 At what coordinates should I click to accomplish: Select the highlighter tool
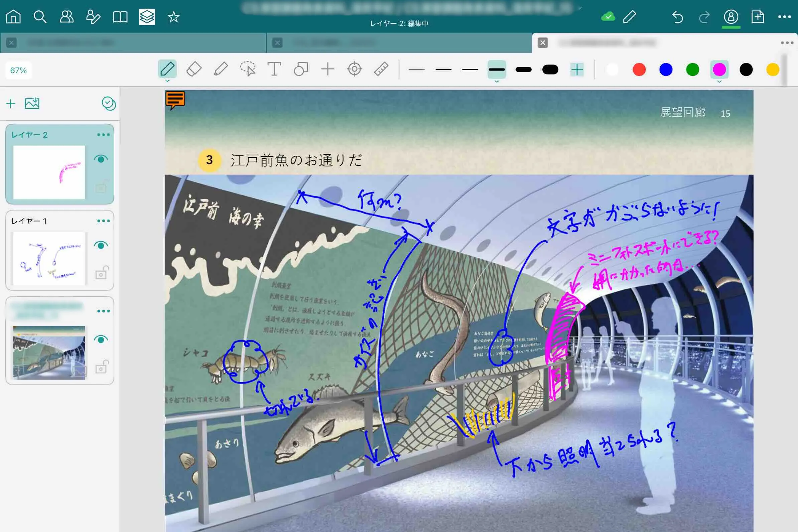click(221, 69)
